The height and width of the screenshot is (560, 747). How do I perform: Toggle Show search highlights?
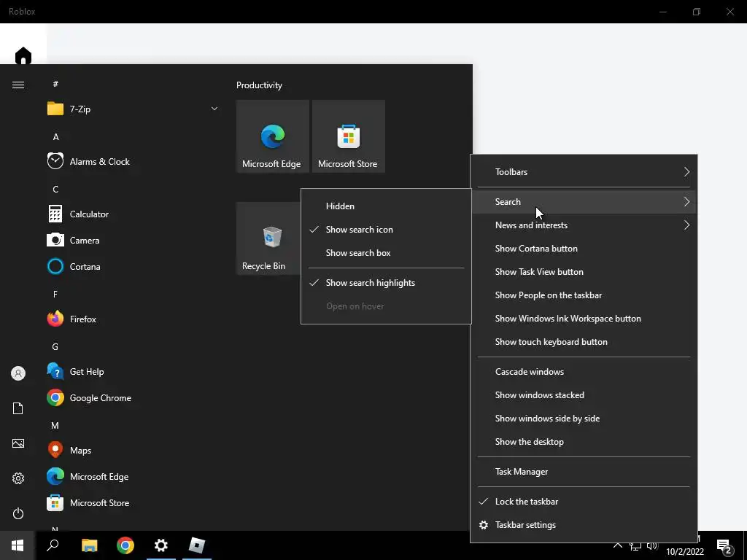[386, 283]
